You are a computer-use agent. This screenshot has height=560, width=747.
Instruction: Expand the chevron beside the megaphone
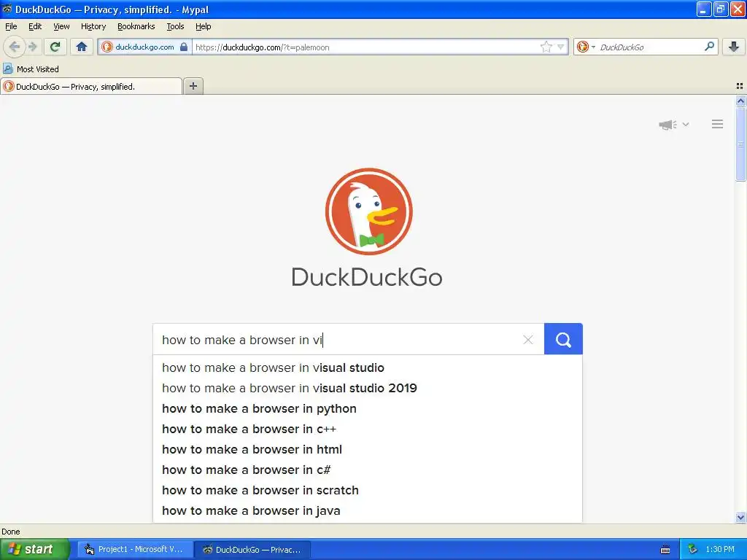tap(686, 124)
